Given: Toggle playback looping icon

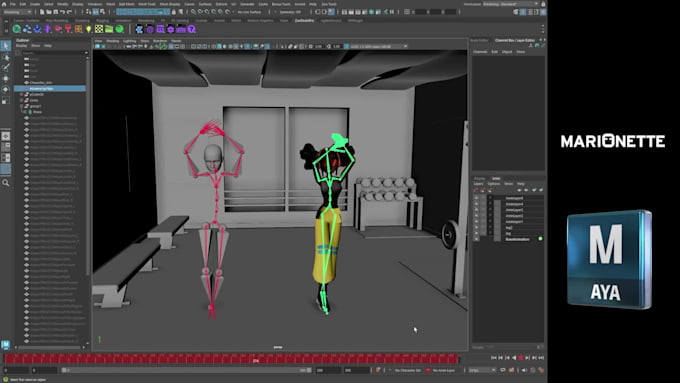Looking at the screenshot, I should 503,370.
